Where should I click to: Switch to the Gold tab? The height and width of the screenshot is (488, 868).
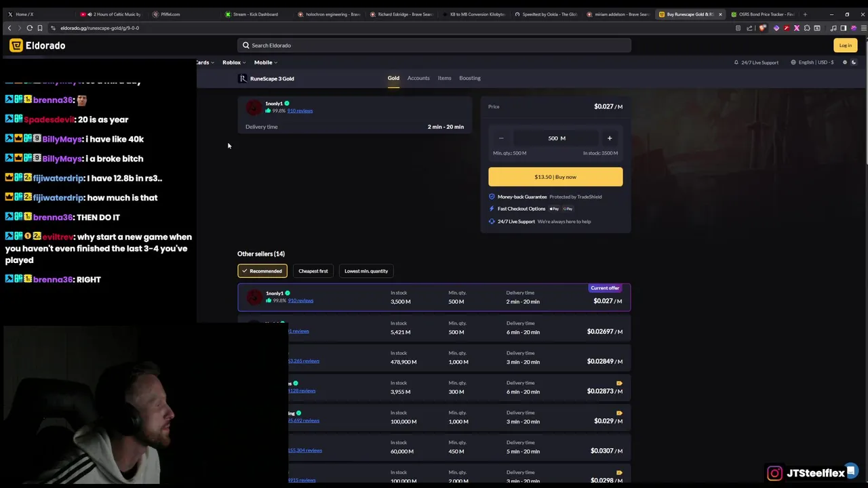click(x=393, y=78)
